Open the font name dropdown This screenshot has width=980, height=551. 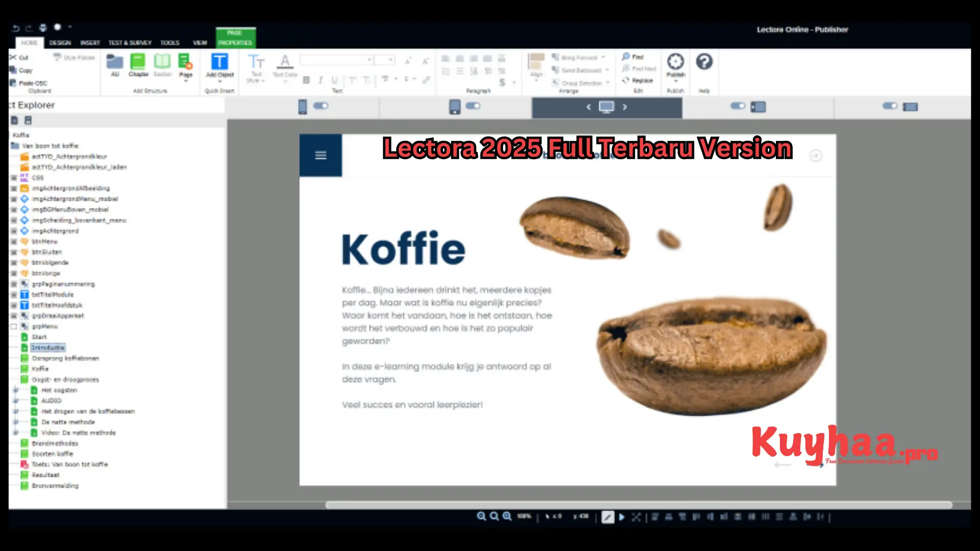point(370,60)
